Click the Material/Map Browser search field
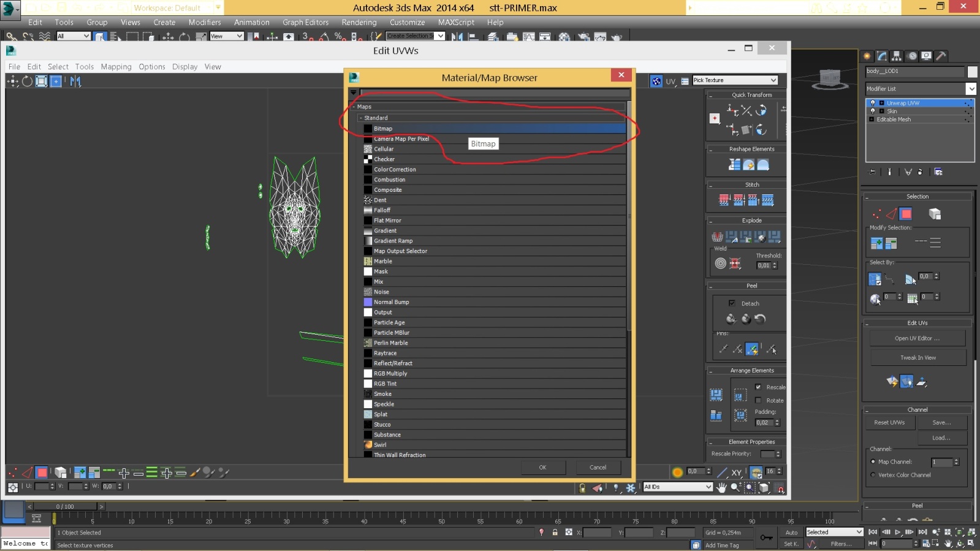The width and height of the screenshot is (980, 551). (495, 93)
